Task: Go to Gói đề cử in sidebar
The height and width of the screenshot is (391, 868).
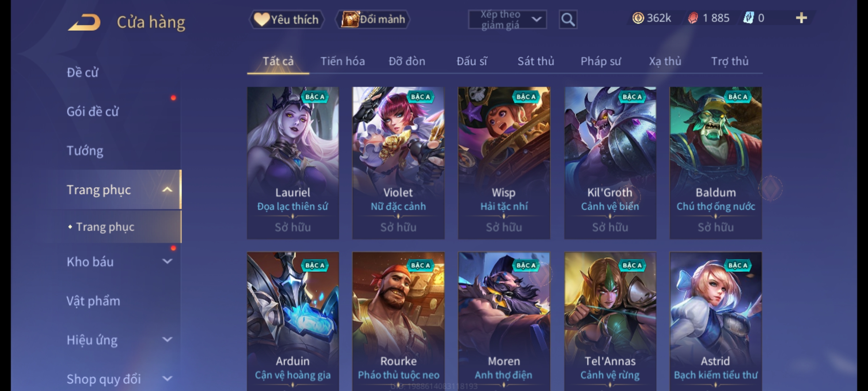Action: click(93, 112)
